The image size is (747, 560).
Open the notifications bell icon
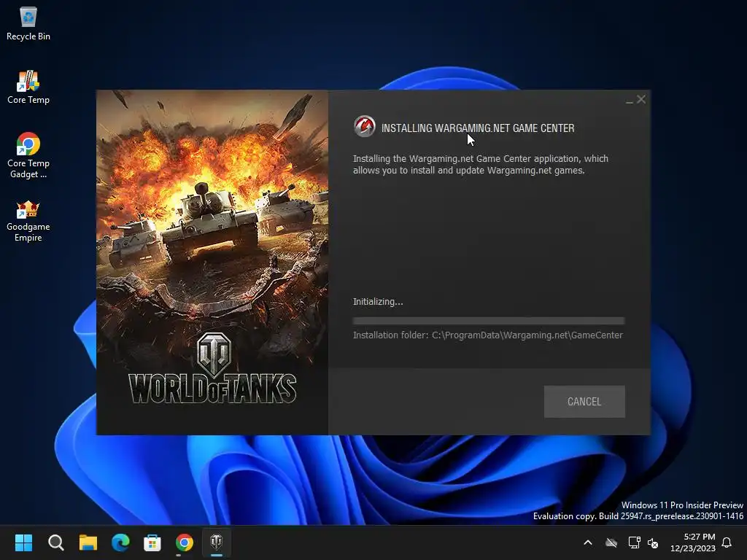727,542
